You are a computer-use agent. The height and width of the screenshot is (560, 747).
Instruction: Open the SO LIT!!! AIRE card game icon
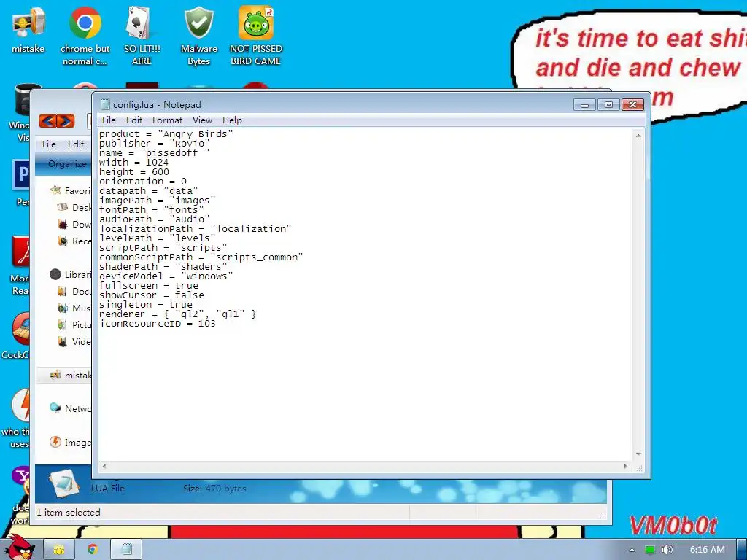coord(142,35)
